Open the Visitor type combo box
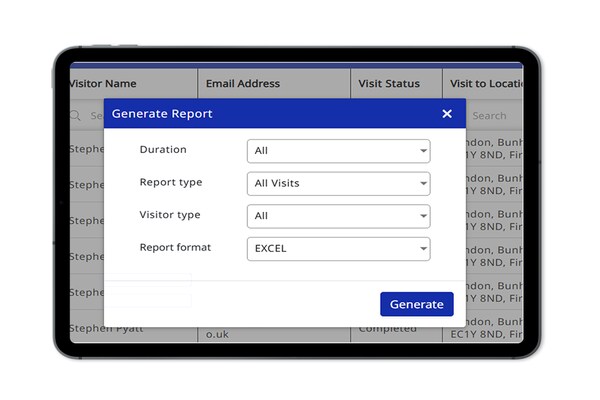The height and width of the screenshot is (400, 600). tap(337, 216)
